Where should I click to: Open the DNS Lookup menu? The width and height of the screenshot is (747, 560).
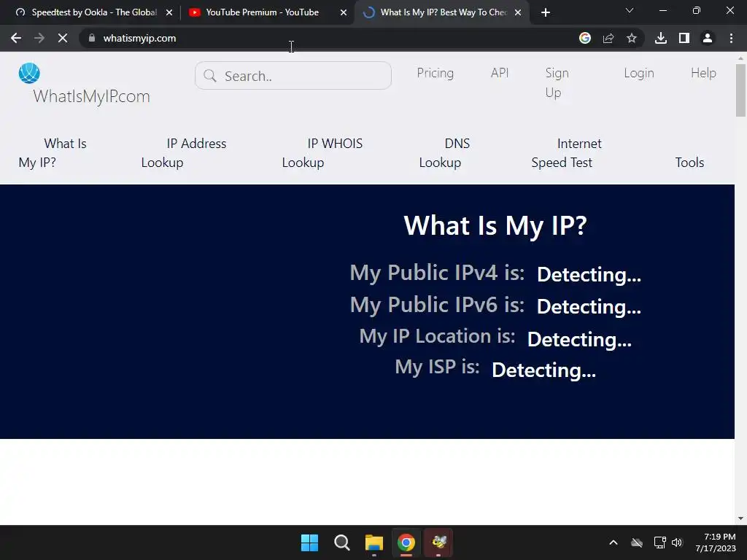(444, 153)
